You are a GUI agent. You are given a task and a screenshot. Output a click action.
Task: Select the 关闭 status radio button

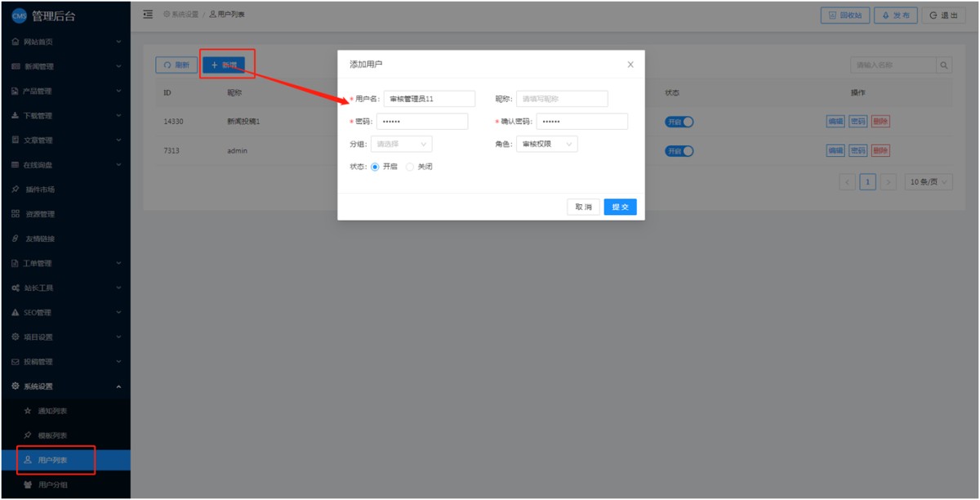[410, 167]
